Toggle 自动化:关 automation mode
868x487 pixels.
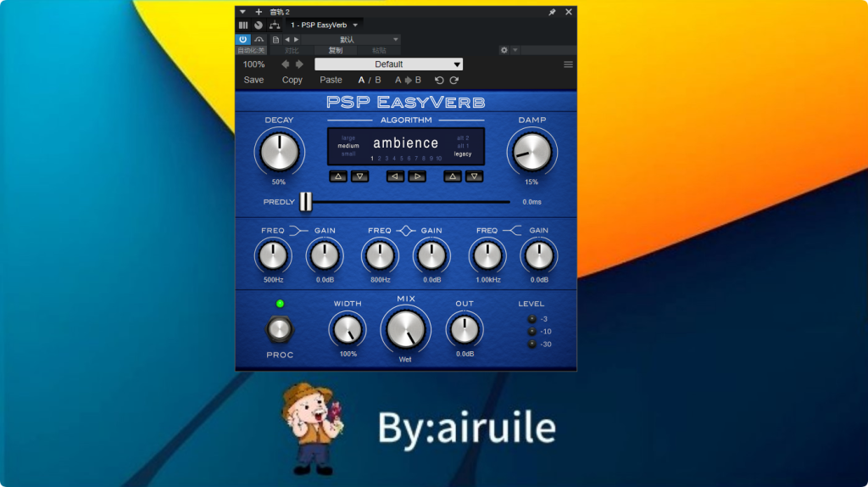click(251, 50)
